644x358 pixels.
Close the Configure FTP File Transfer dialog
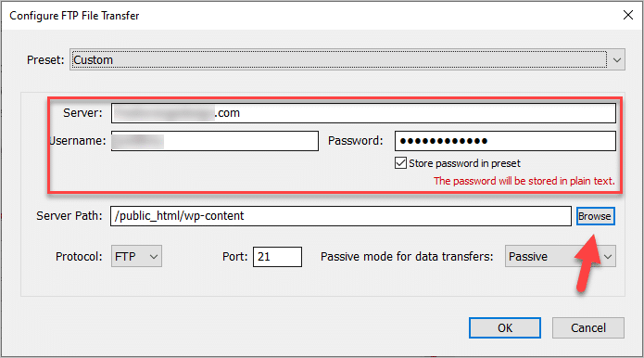pyautogui.click(x=627, y=15)
